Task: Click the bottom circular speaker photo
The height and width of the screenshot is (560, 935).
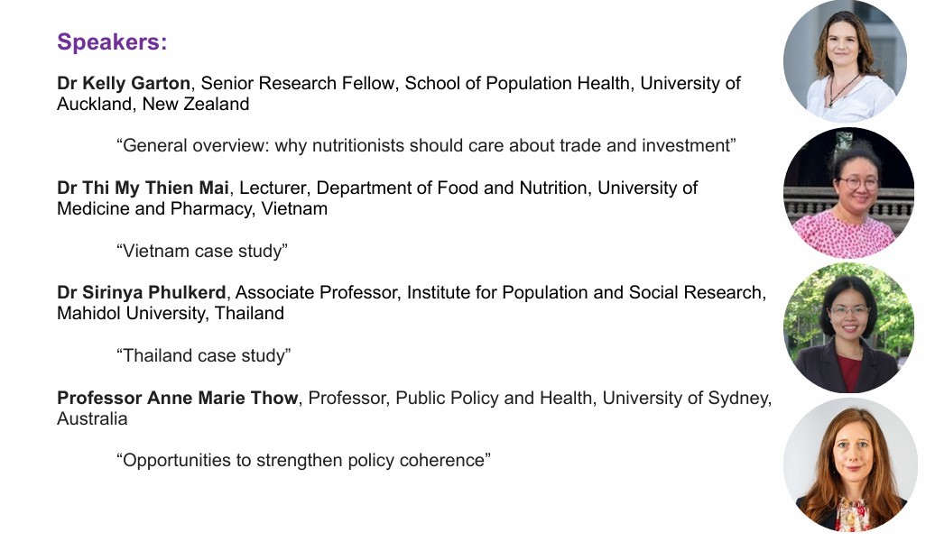Action: click(849, 464)
